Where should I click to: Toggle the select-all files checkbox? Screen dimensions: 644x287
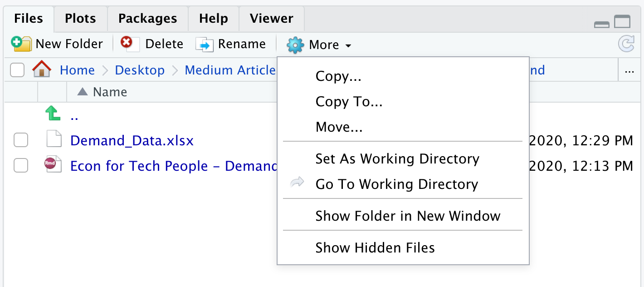tap(17, 70)
